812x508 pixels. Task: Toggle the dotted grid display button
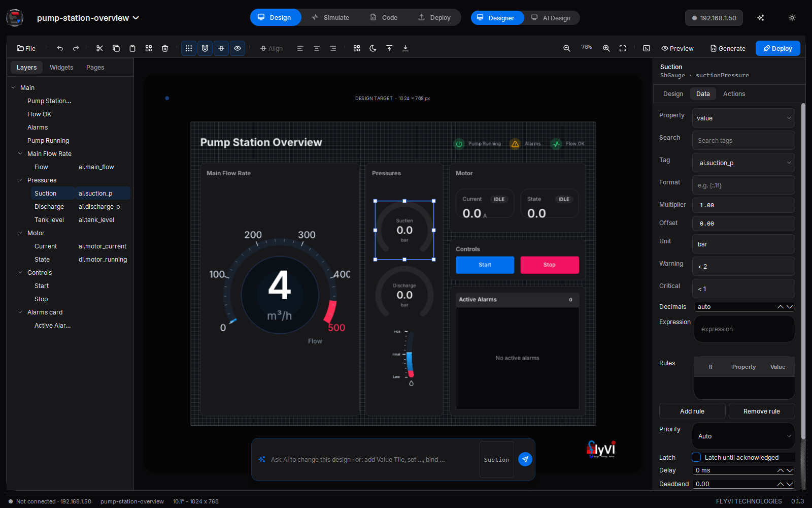point(189,48)
